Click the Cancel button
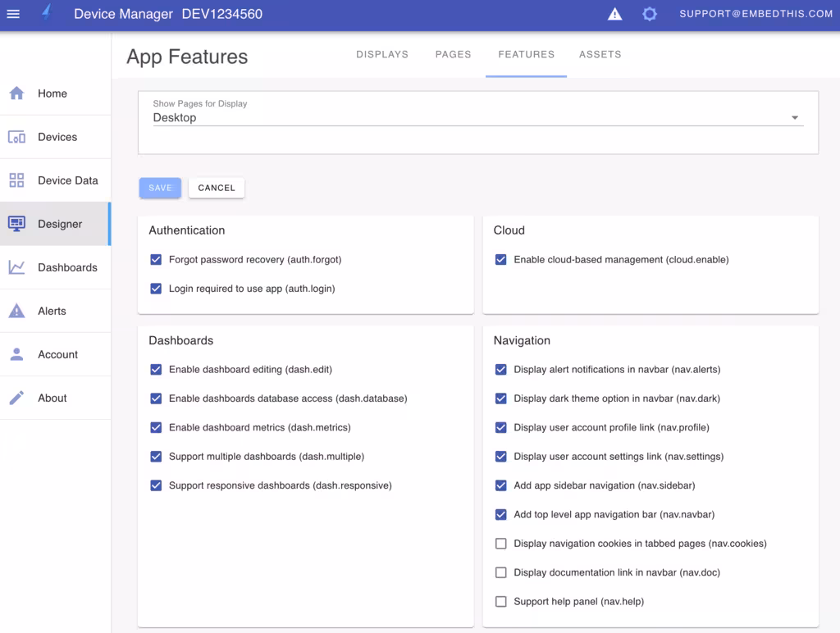 tap(217, 188)
